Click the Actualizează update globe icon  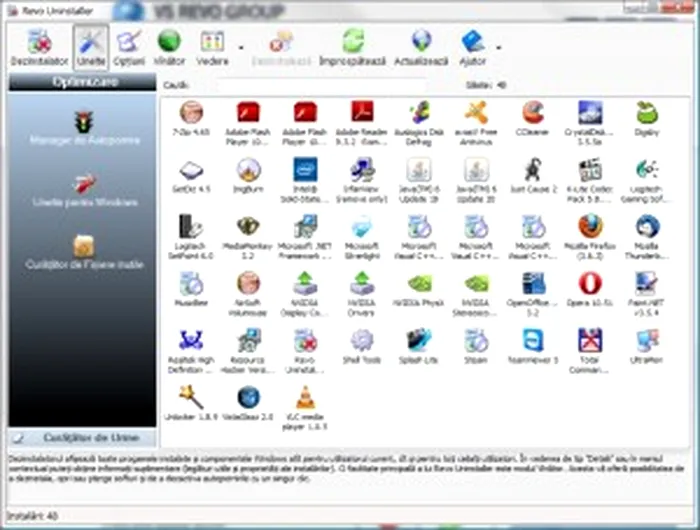(422, 46)
